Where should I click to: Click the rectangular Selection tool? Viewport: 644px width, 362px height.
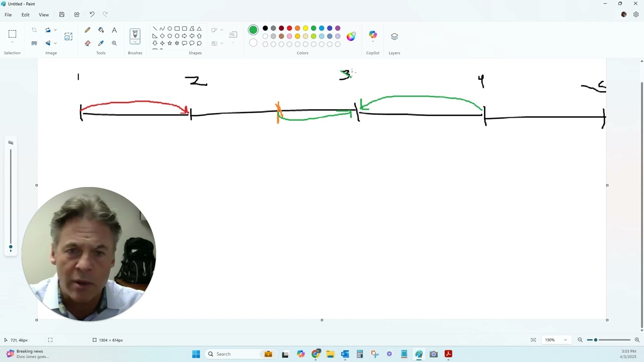12,34
